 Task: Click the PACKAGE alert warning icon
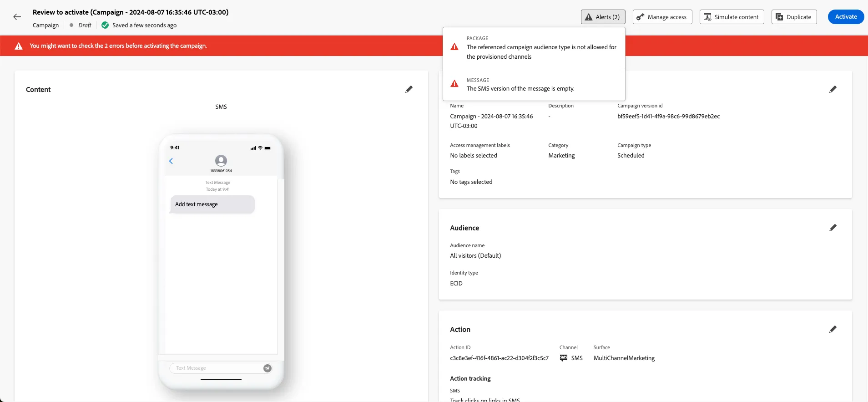point(454,47)
